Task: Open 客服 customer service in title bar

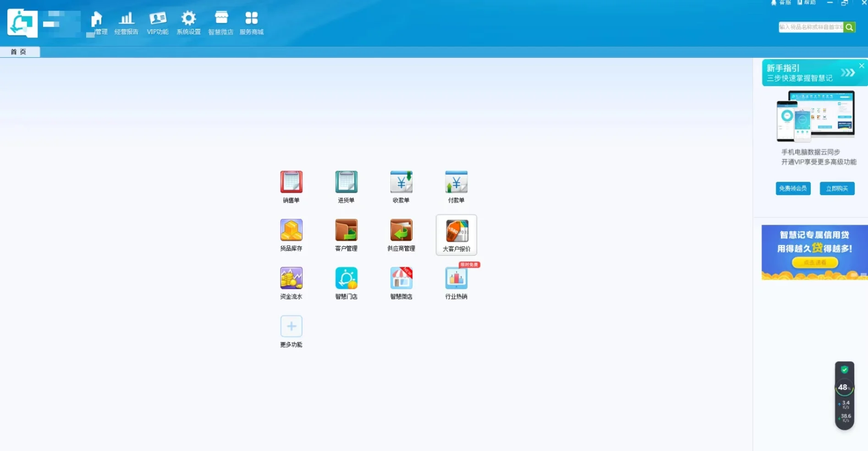Action: click(x=781, y=3)
